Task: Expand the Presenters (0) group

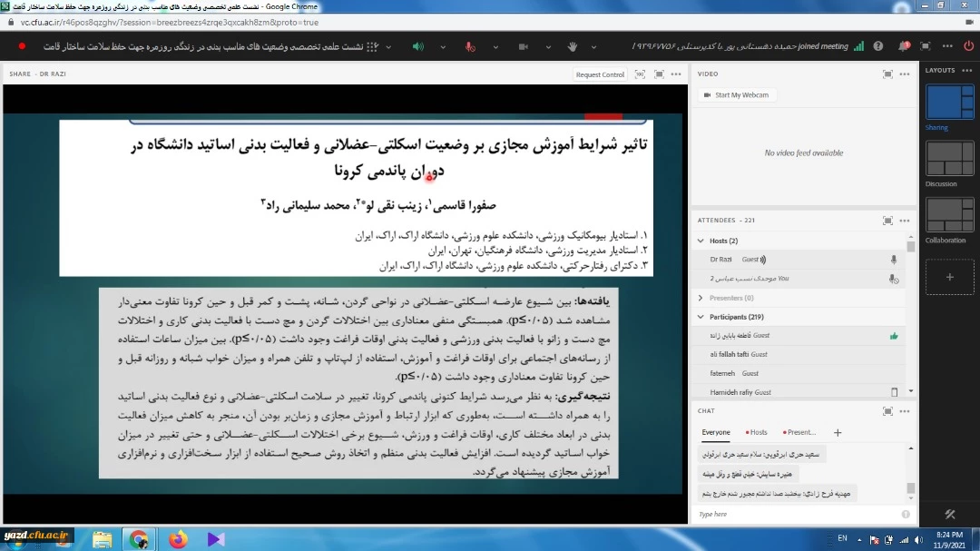Action: pos(701,298)
